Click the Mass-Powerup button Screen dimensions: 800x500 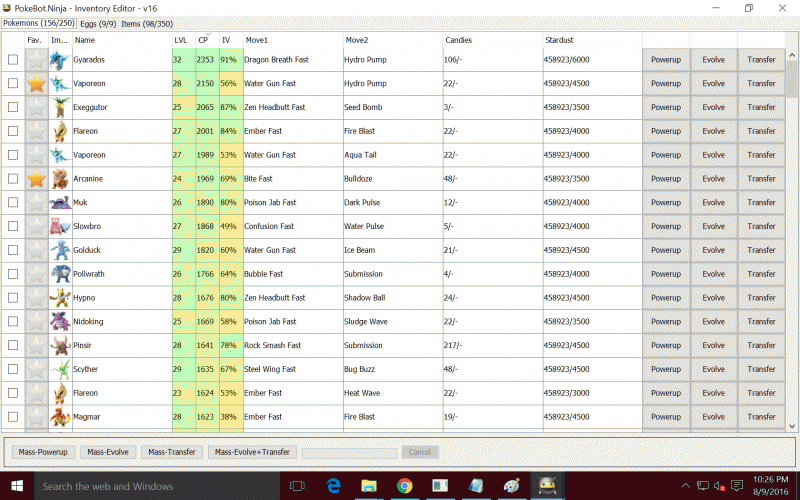click(x=43, y=452)
